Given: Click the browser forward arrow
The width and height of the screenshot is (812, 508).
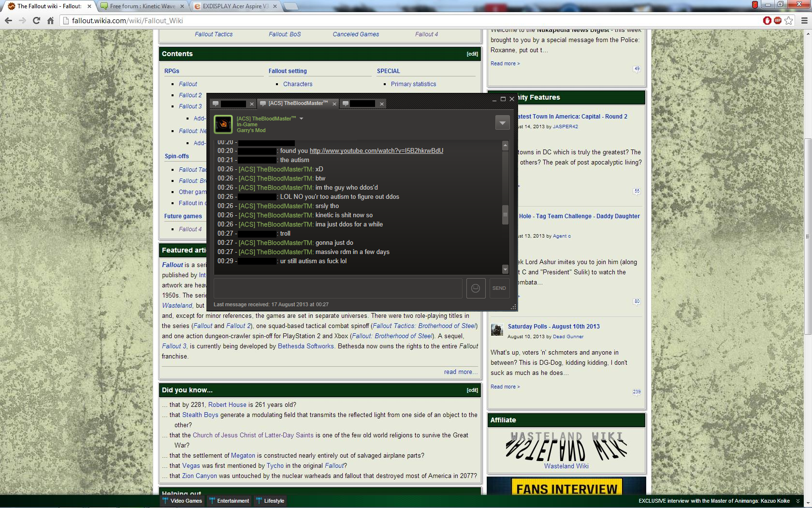Looking at the screenshot, I should (x=22, y=20).
